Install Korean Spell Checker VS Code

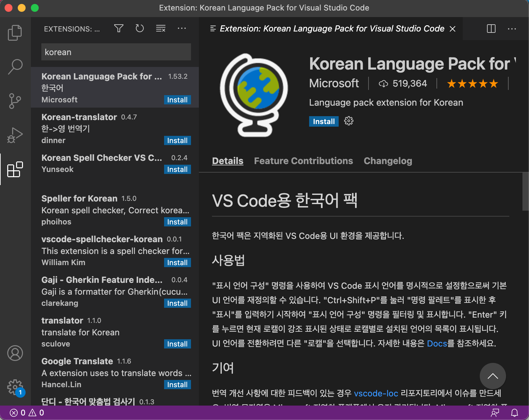177,169
